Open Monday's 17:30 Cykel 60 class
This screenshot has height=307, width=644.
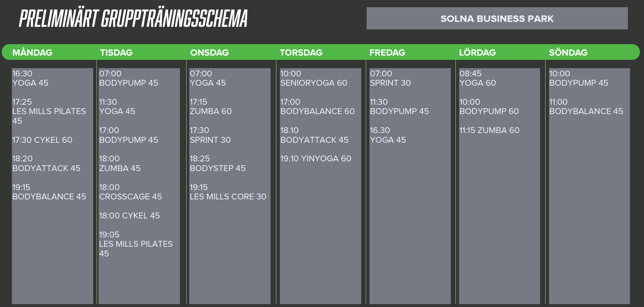[x=42, y=140]
